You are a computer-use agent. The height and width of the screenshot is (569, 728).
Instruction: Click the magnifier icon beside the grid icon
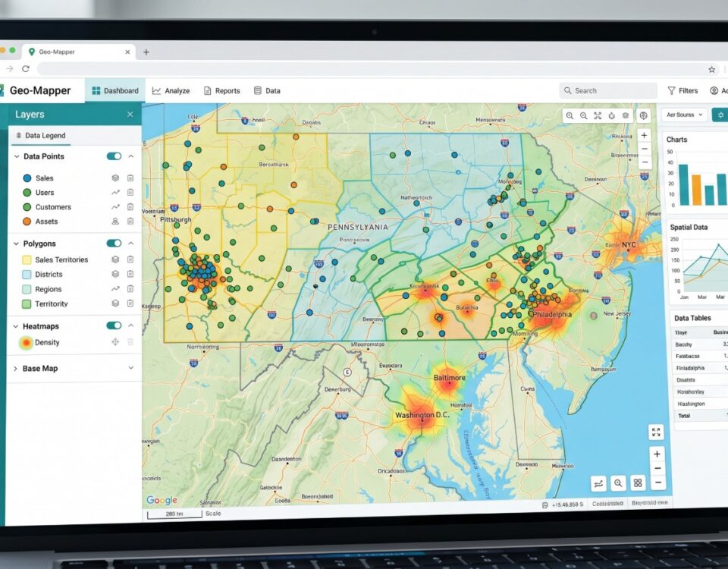coord(618,483)
